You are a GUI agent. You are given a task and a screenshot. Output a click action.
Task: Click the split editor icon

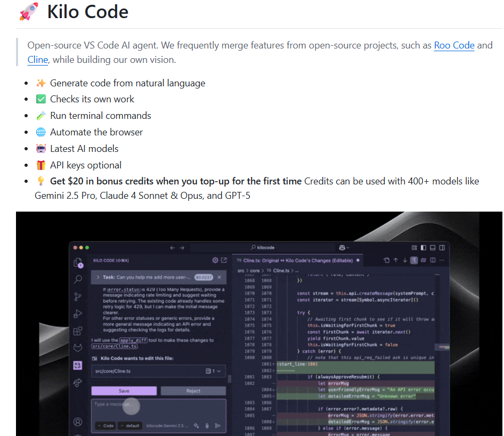(433, 260)
